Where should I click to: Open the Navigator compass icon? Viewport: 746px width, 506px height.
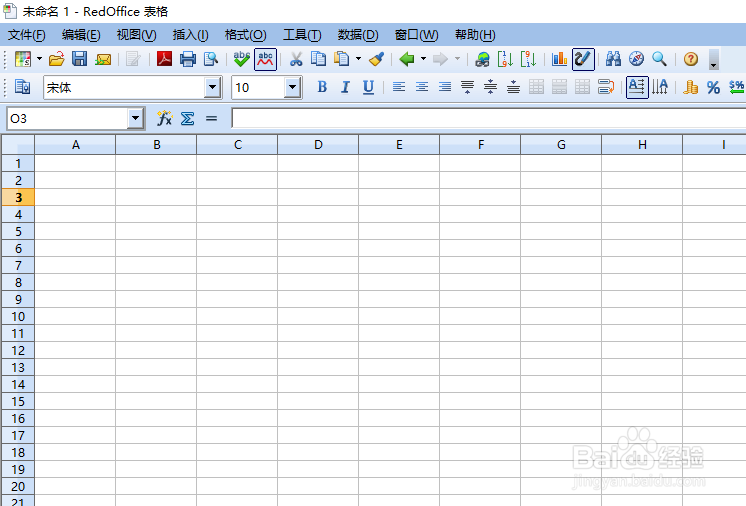pyautogui.click(x=636, y=59)
